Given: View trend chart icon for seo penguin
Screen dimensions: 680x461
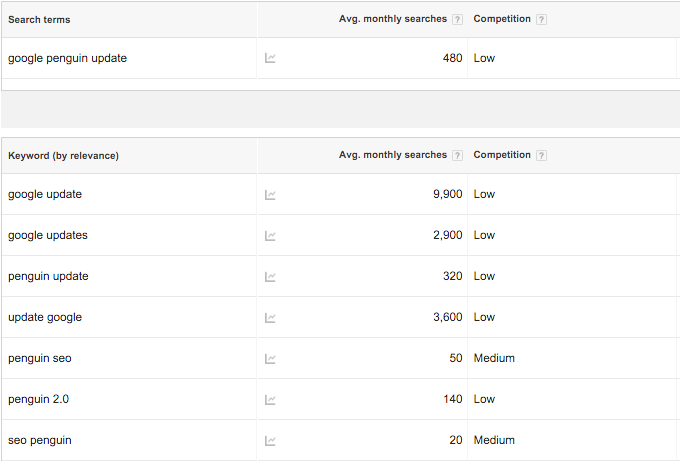Looking at the screenshot, I should tap(270, 441).
